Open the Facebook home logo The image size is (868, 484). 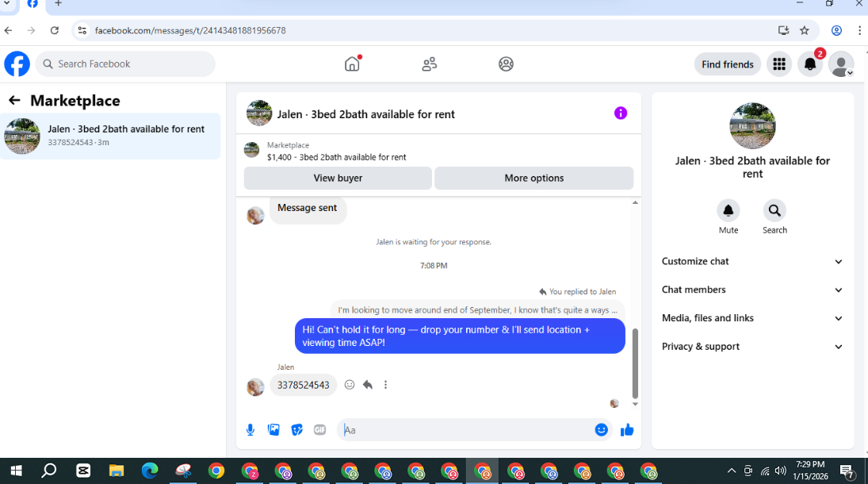point(17,64)
